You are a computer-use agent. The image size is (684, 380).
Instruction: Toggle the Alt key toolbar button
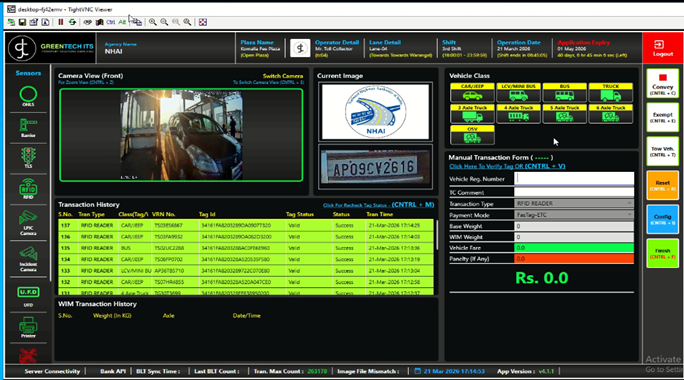[x=122, y=22]
